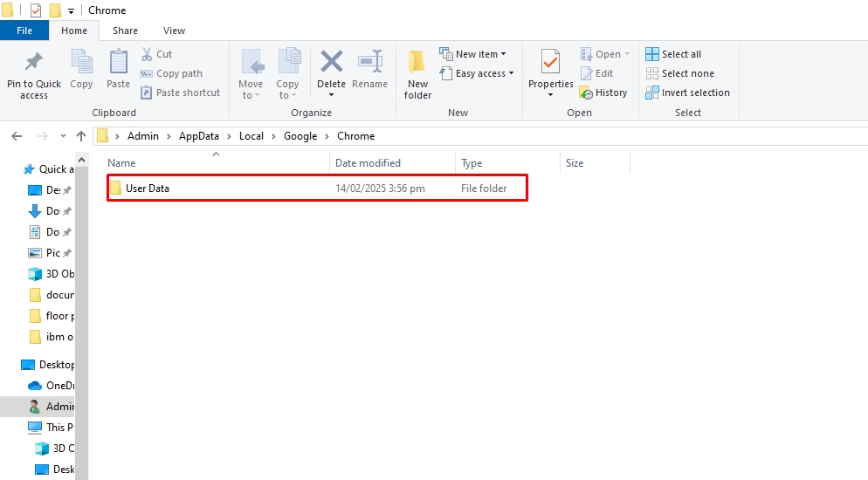868x480 pixels.
Task: Open Customize Quick Access Toolbar dropdown
Action: pyautogui.click(x=71, y=10)
